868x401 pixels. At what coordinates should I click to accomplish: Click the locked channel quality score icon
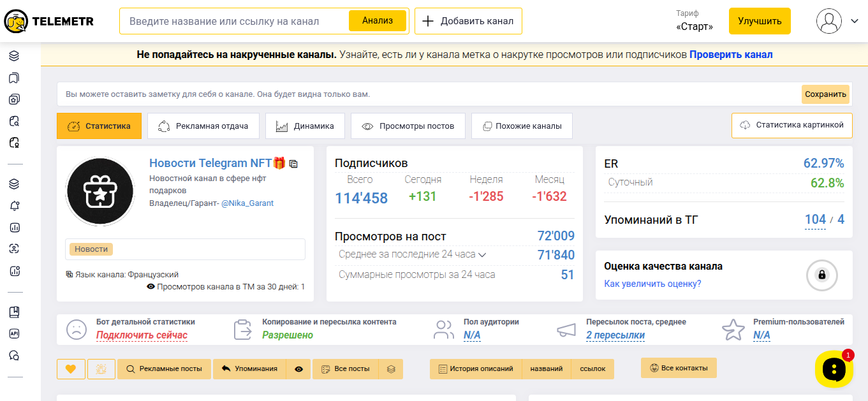click(x=821, y=275)
